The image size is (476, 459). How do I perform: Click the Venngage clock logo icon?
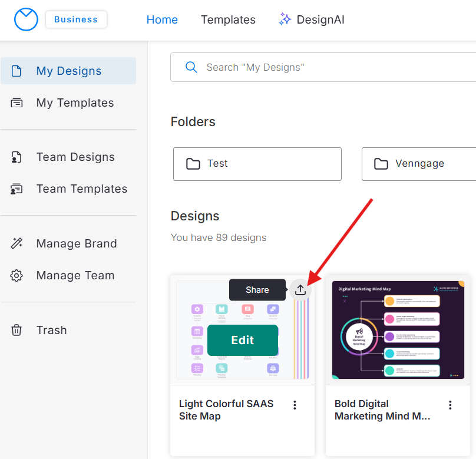point(26,19)
